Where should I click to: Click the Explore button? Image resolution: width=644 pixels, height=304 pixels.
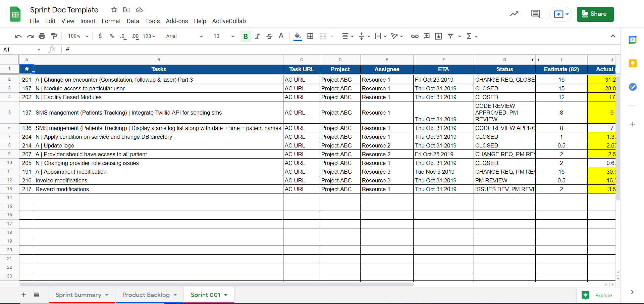point(599,295)
